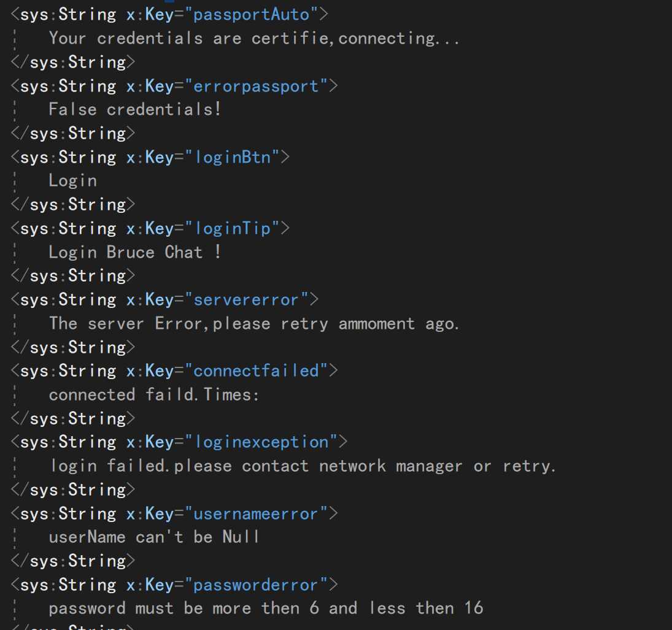Click the "loginBtn" key attribute value
The height and width of the screenshot is (630, 672).
tap(232, 157)
